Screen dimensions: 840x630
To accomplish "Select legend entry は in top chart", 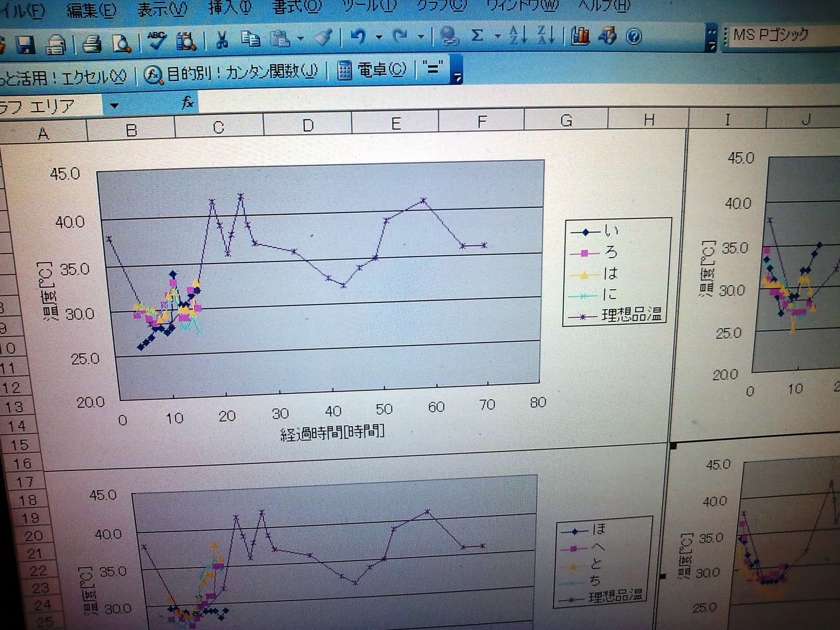I will pos(593,274).
